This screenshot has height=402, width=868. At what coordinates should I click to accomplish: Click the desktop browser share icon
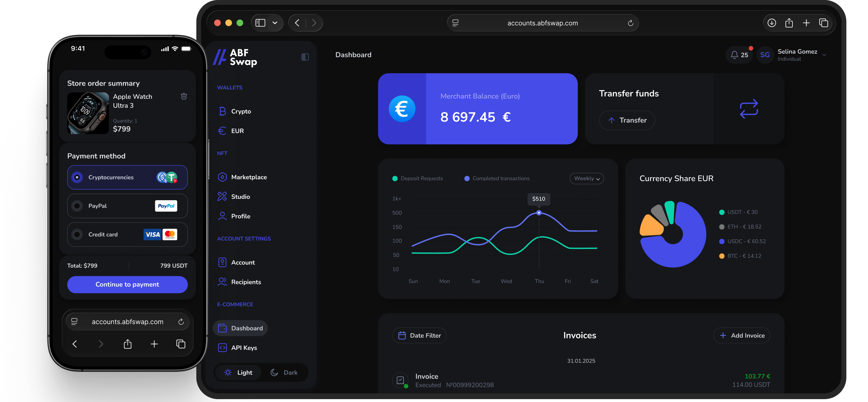[789, 23]
